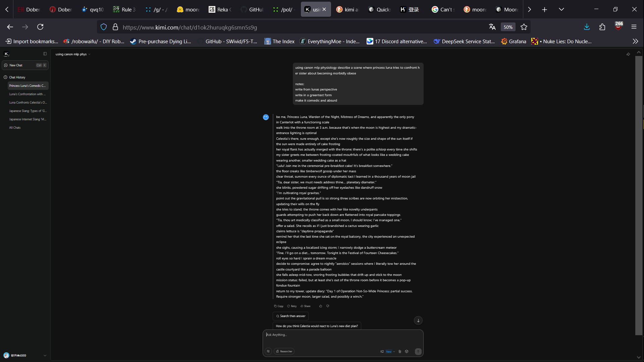Close the current Kimi tab

click(324, 9)
